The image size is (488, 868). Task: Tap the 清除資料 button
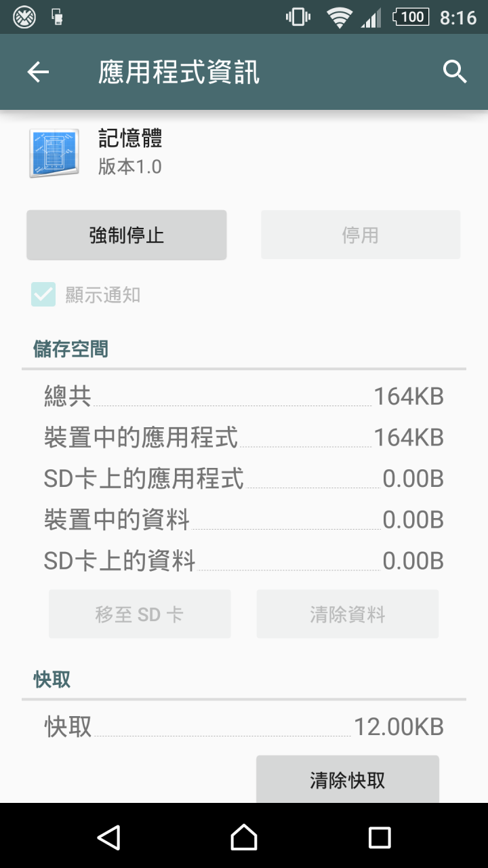click(x=348, y=614)
